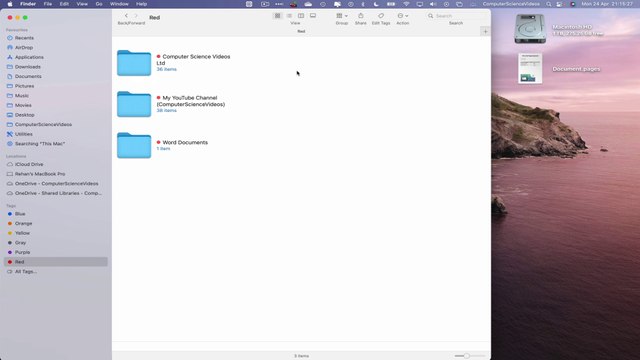640x360 pixels.
Task: Open Utilities in the sidebar
Action: point(24,134)
